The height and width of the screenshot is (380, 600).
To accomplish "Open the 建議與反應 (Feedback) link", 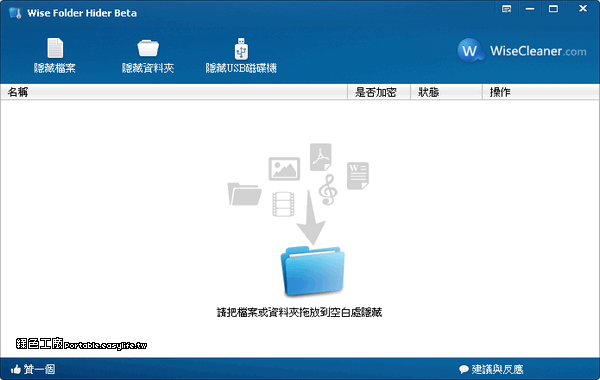I will [x=491, y=369].
